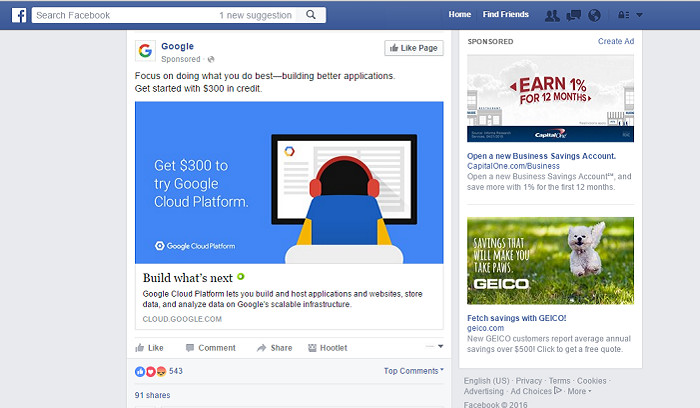700x408 pixels.
Task: Click the search magnifier button
Action: 312,15
